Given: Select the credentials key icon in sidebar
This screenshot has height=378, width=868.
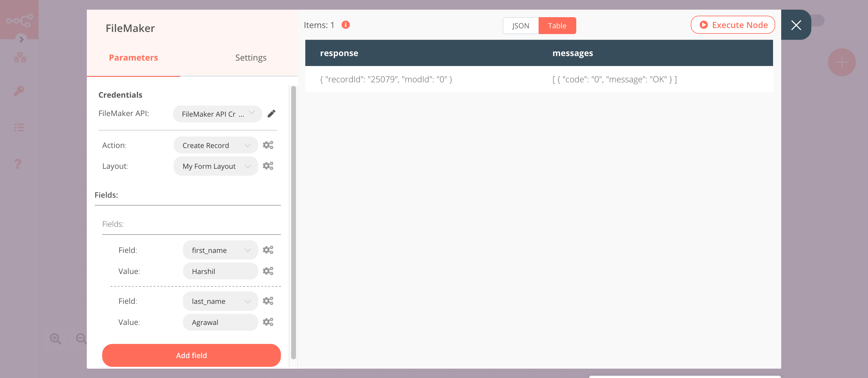Looking at the screenshot, I should (x=19, y=91).
